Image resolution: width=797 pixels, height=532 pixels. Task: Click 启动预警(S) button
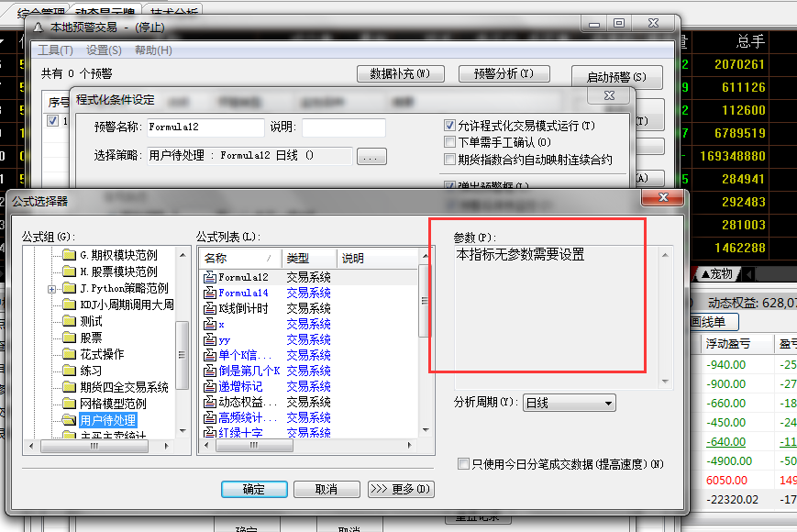click(x=616, y=77)
